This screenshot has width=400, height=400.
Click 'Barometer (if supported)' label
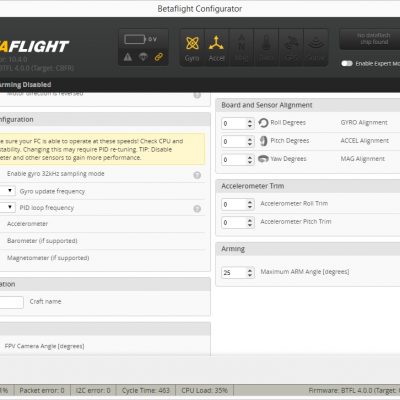point(42,241)
